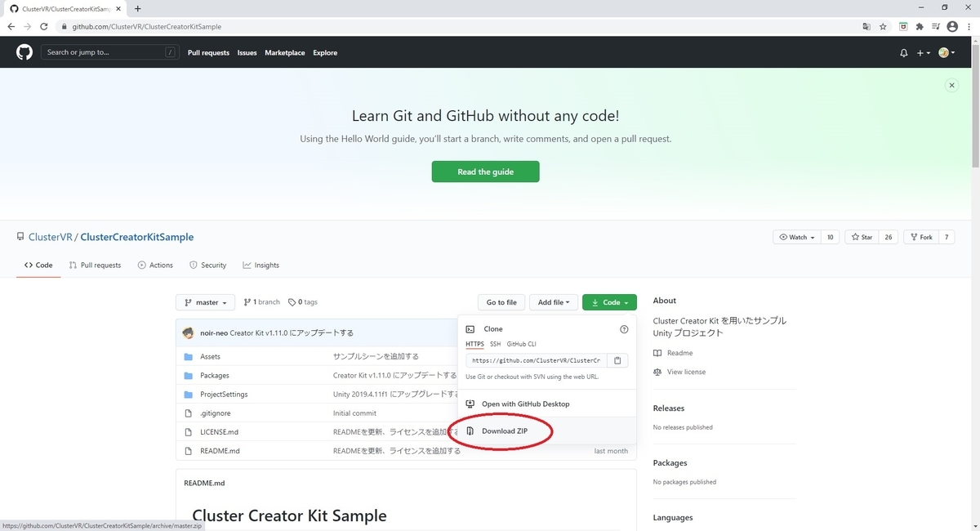Screen dimensions: 980x531
Task: Bookmark this page with the star icon
Action: tap(883, 26)
